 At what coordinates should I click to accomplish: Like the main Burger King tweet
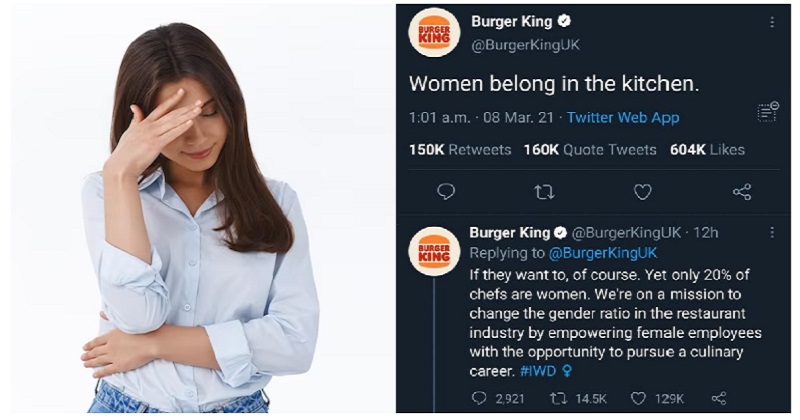(x=642, y=192)
